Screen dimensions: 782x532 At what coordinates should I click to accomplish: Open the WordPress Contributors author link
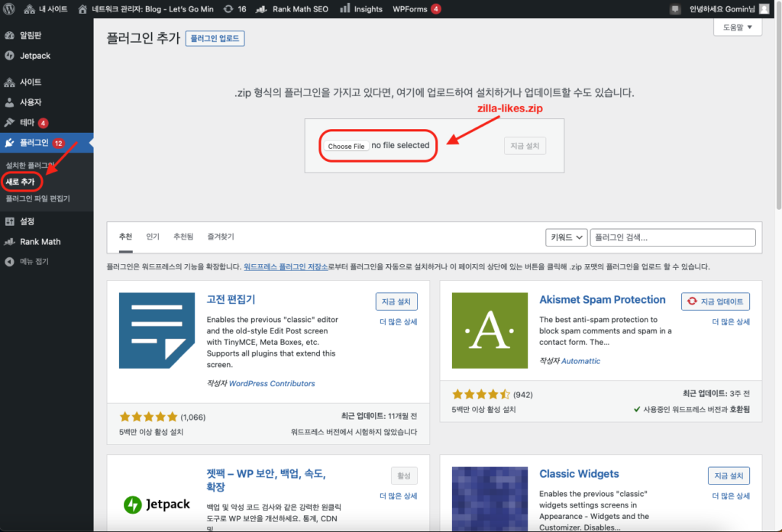point(272,383)
